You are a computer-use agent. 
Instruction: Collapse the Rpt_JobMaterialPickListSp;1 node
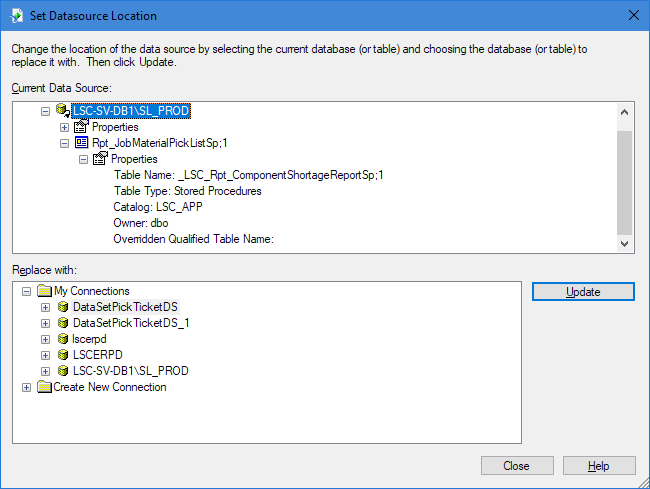pyautogui.click(x=65, y=143)
